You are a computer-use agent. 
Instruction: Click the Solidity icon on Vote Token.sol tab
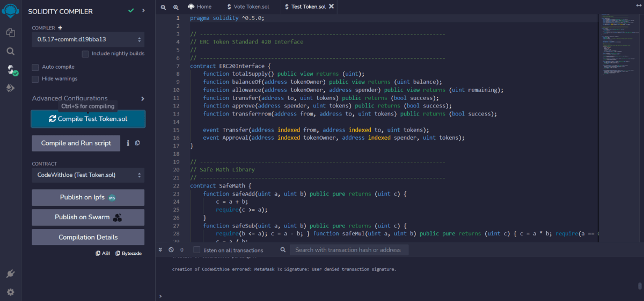point(230,6)
